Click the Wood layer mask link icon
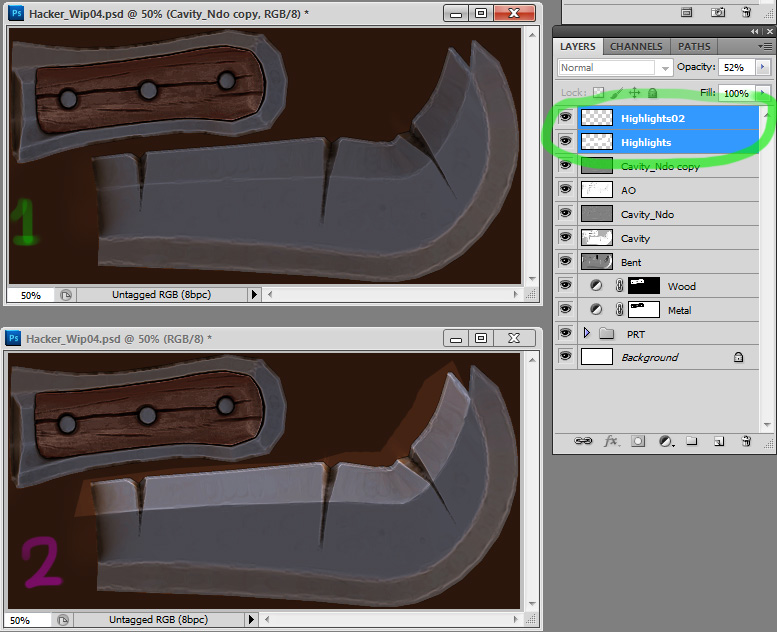Screen dimensions: 777x632 click(619, 286)
